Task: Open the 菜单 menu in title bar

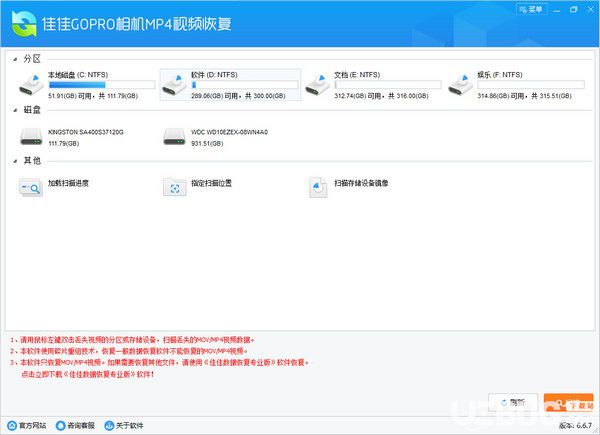Action: pyautogui.click(x=532, y=9)
